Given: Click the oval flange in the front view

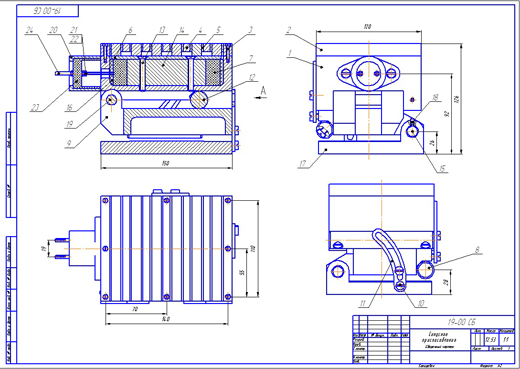Looking at the screenshot, I should pyautogui.click(x=368, y=73).
